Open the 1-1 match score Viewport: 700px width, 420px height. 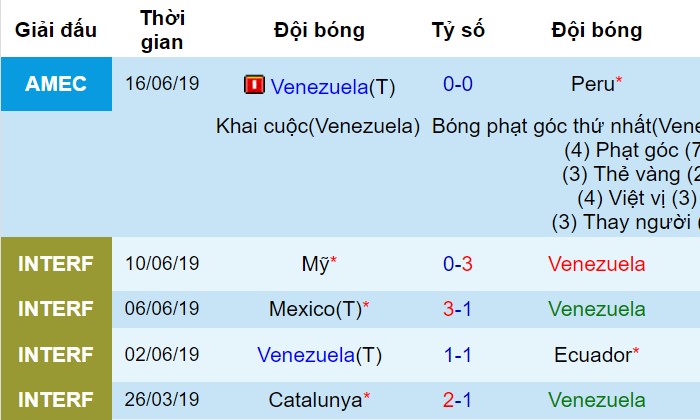pos(458,354)
